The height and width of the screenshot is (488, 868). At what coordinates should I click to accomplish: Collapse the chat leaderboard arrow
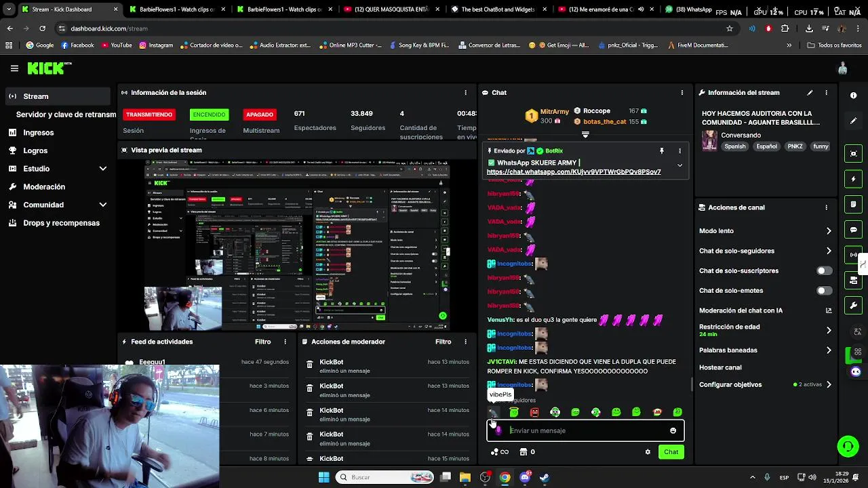(585, 135)
